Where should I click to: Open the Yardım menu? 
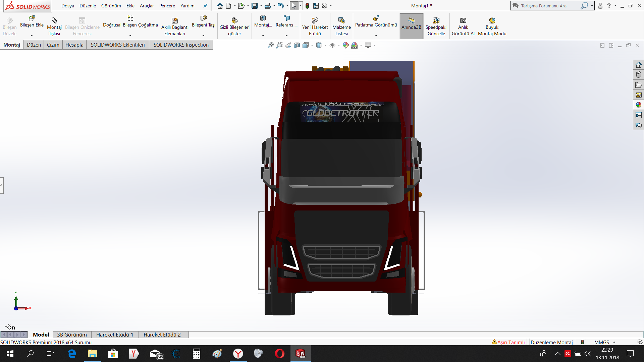187,6
